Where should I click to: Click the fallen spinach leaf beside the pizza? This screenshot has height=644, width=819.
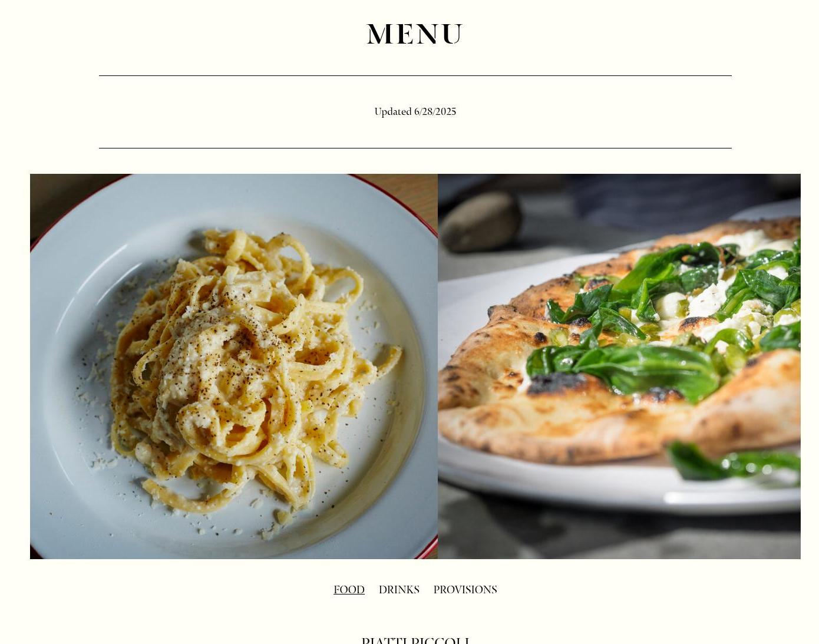click(x=734, y=463)
